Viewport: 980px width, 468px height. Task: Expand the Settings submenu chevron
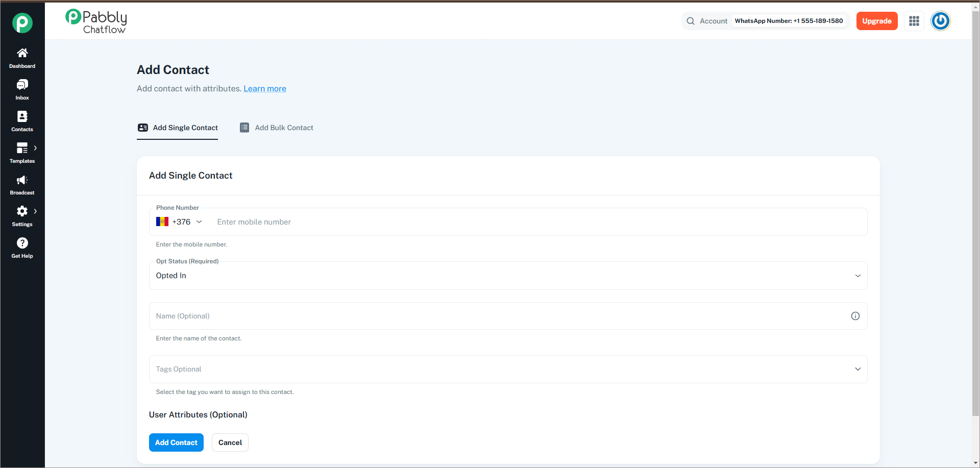(35, 211)
